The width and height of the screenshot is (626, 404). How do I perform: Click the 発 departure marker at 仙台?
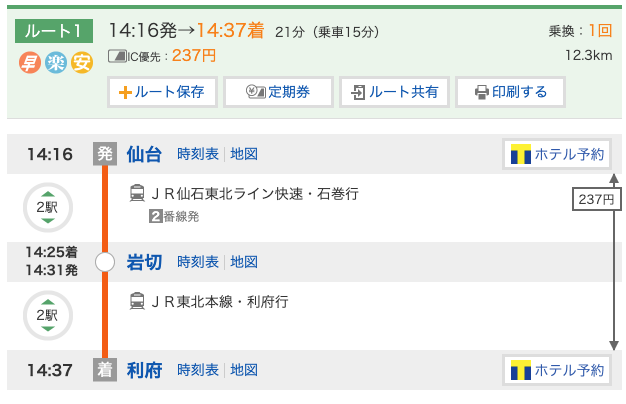coord(105,154)
